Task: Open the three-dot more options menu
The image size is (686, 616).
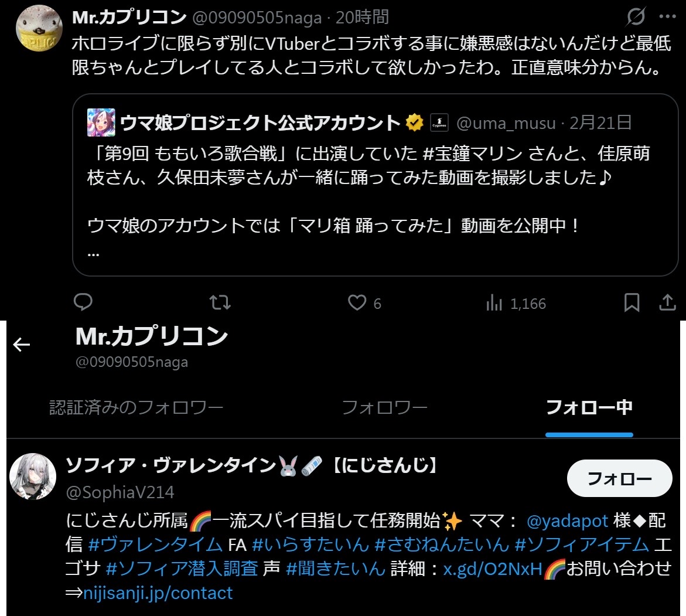Action: [668, 16]
